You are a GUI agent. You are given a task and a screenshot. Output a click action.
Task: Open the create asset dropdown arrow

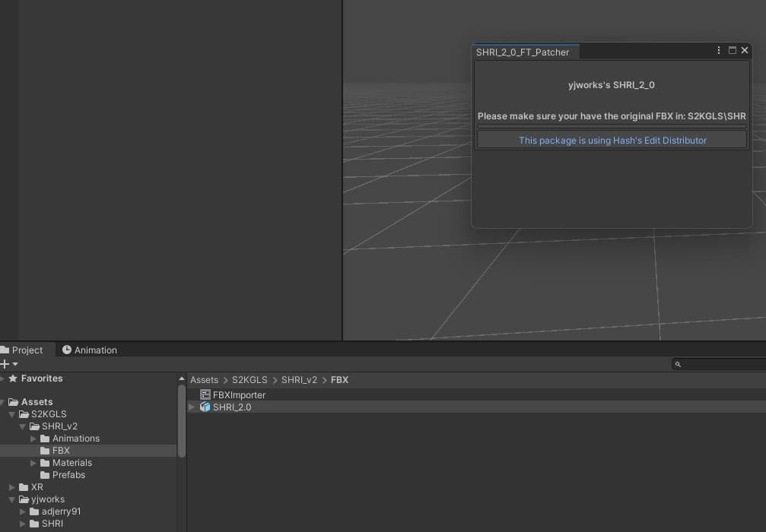click(15, 364)
